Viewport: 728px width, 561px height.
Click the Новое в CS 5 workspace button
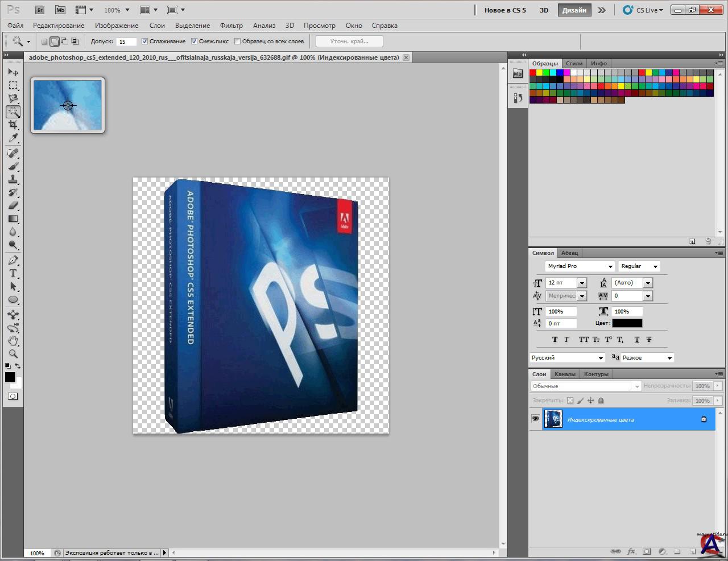pos(505,10)
